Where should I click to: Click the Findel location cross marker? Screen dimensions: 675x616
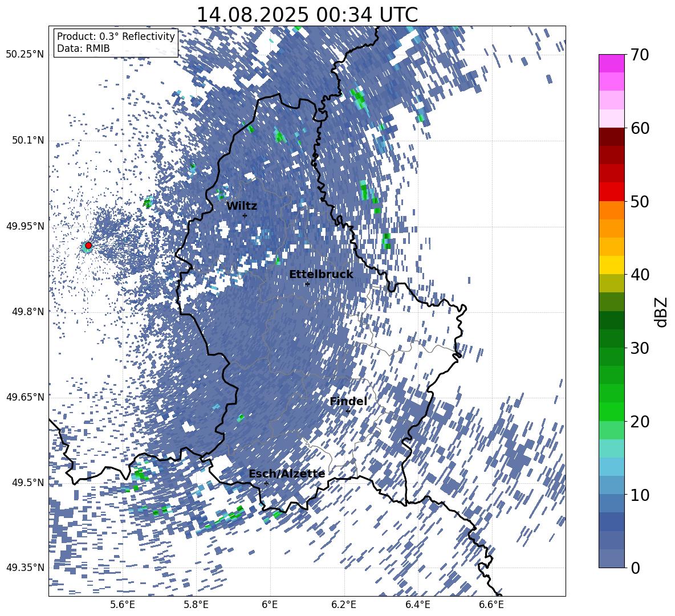tap(348, 411)
